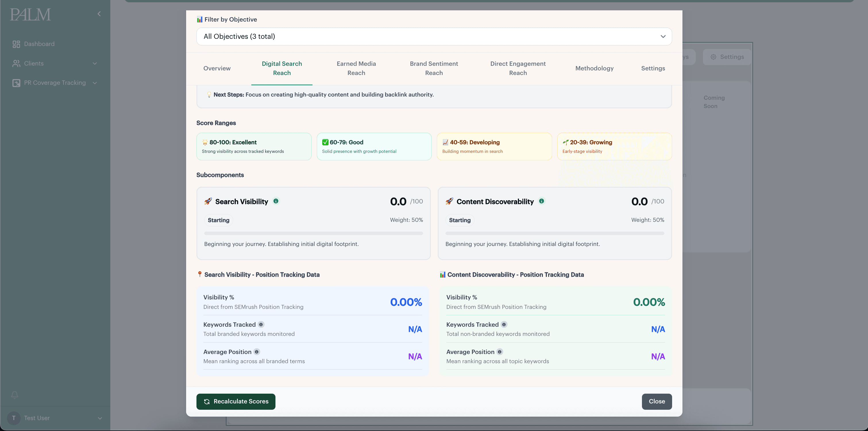The width and height of the screenshot is (868, 431).
Task: Click the Subcomponents heading
Action: click(x=220, y=175)
